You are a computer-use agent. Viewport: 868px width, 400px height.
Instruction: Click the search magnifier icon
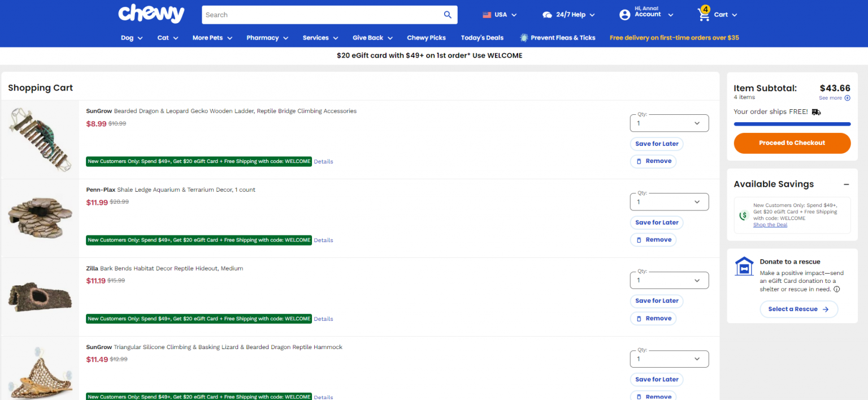pyautogui.click(x=448, y=15)
